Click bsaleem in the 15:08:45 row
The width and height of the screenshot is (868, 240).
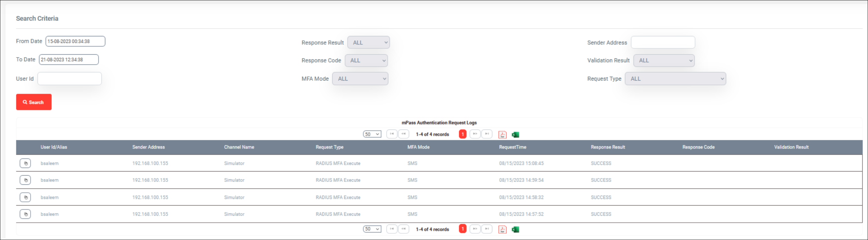pyautogui.click(x=49, y=163)
